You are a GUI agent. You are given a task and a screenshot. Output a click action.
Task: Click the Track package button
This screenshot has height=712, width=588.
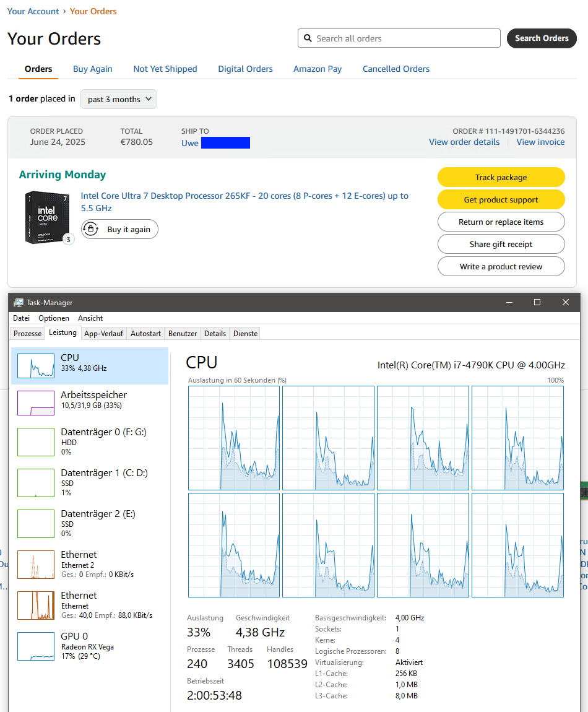pyautogui.click(x=501, y=177)
